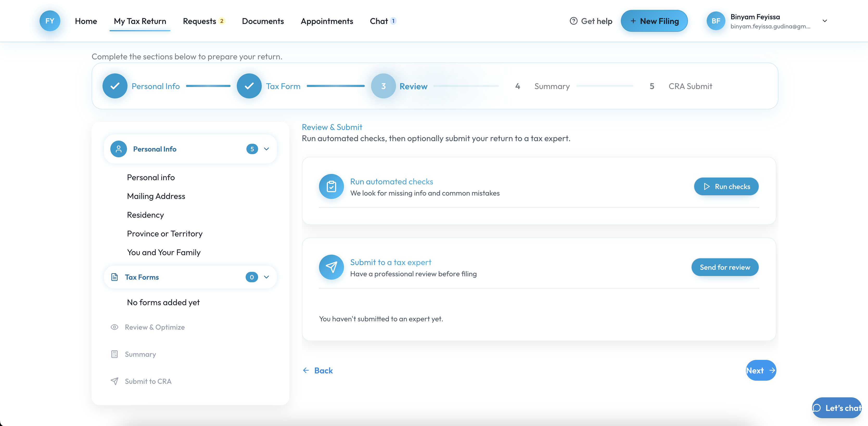Viewport: 868px width, 426px height.
Task: Open the Binyam Feyissa account dropdown
Action: tap(825, 21)
